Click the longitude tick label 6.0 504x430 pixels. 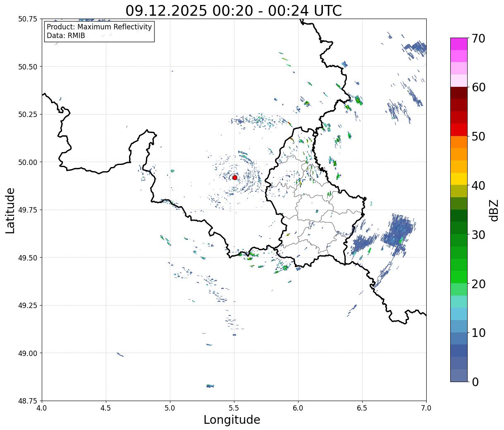298,408
